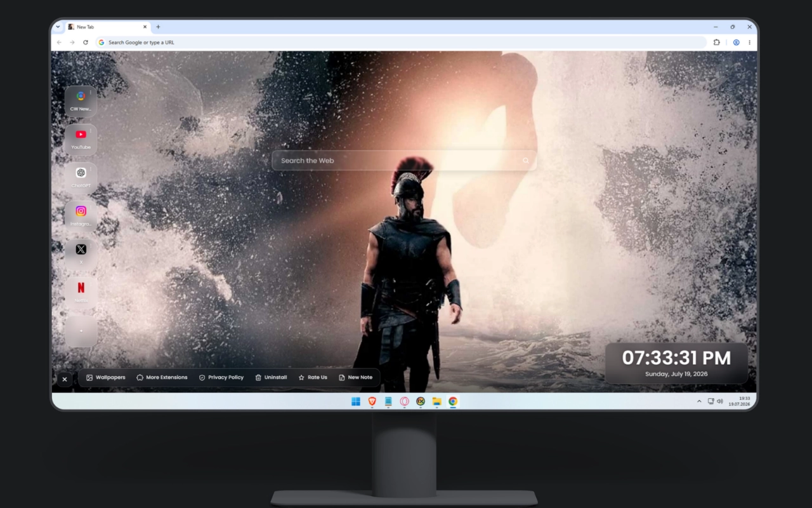Add a new shortcut with the plus tile
812x508 pixels.
click(x=81, y=331)
